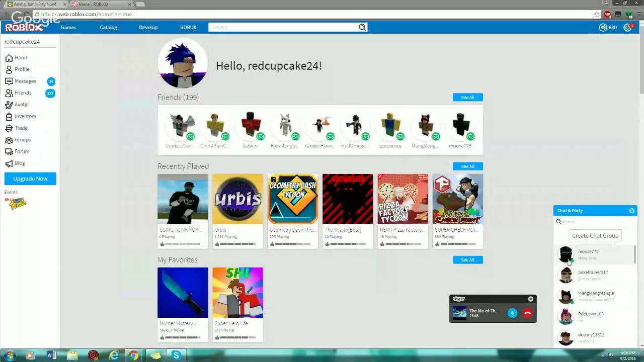Open the Avatar sidebar icon
The image size is (644, 362).
(9, 105)
